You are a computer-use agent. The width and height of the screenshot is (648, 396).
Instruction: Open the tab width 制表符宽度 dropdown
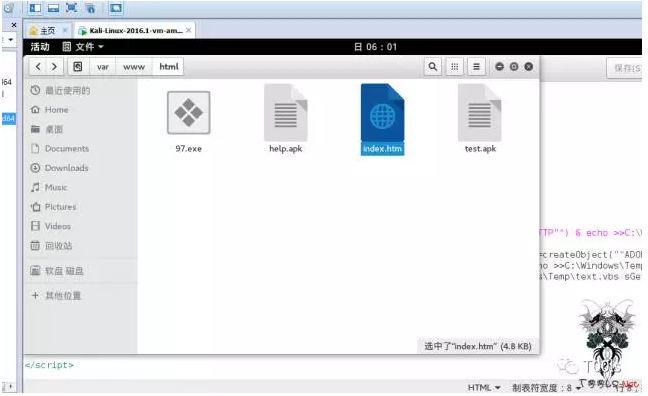coord(545,387)
